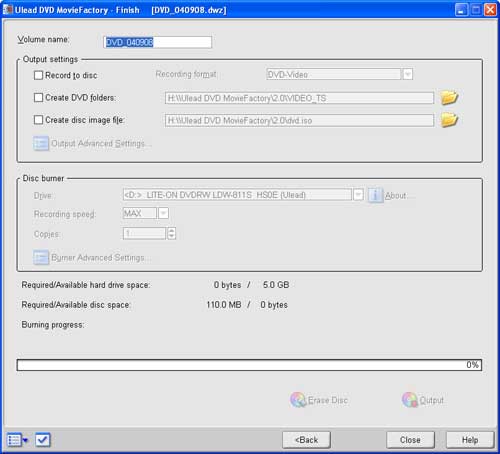Open Burner Advanced Settings icon
500x454 pixels.
tap(41, 258)
